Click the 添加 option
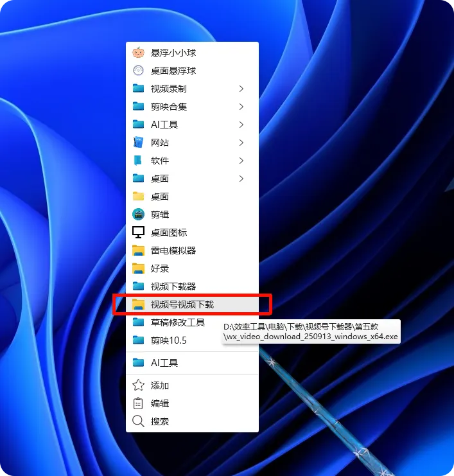The image size is (454, 476). (x=193, y=385)
